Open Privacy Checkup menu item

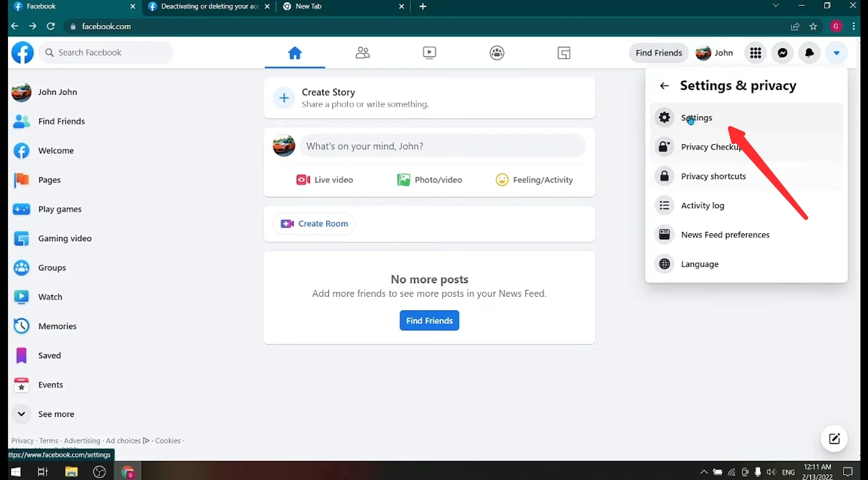click(746, 147)
